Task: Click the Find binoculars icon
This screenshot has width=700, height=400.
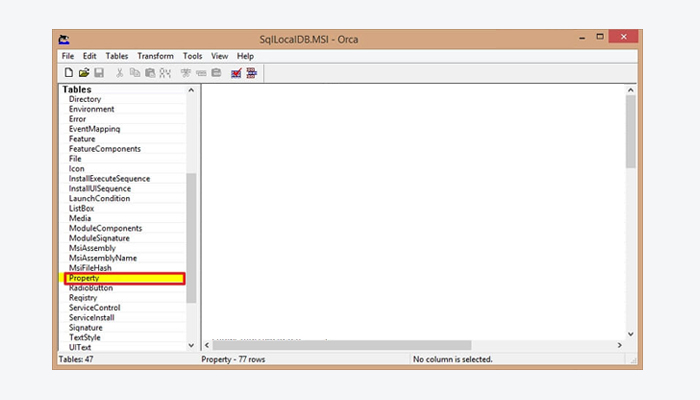Action: coord(165,73)
